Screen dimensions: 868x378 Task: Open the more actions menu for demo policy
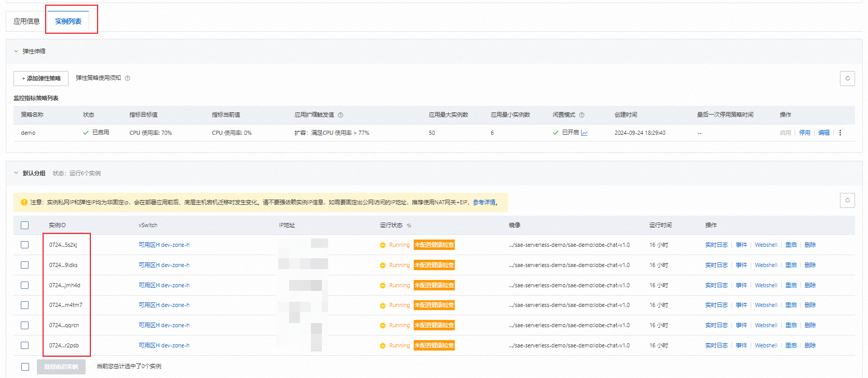(840, 133)
